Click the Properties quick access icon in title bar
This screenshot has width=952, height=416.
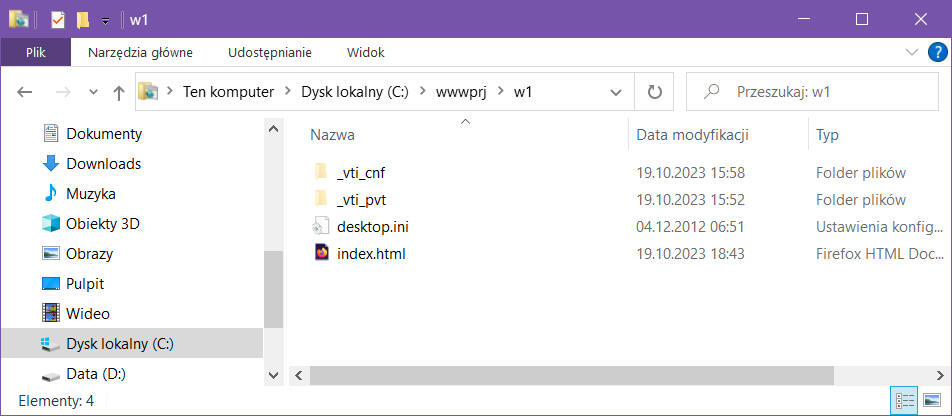(x=59, y=19)
